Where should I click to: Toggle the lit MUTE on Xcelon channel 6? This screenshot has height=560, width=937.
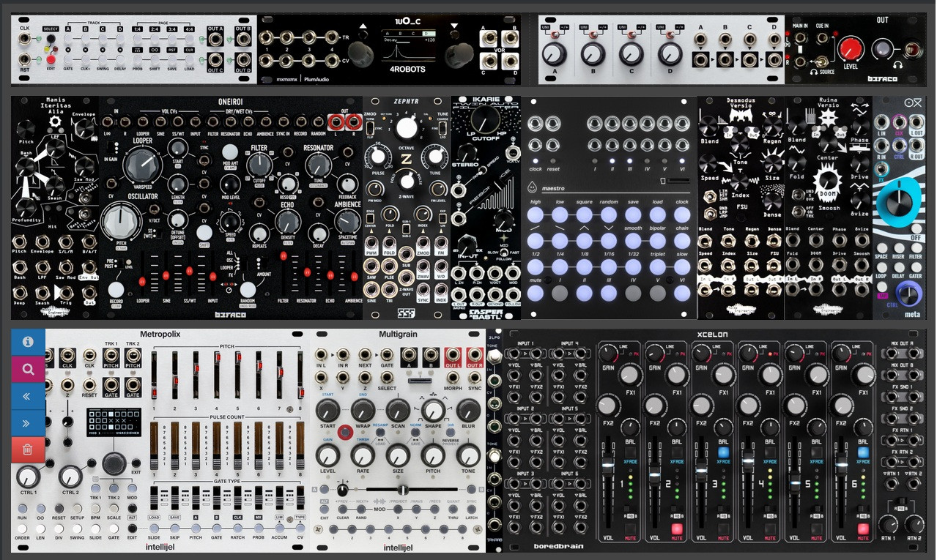[864, 529]
